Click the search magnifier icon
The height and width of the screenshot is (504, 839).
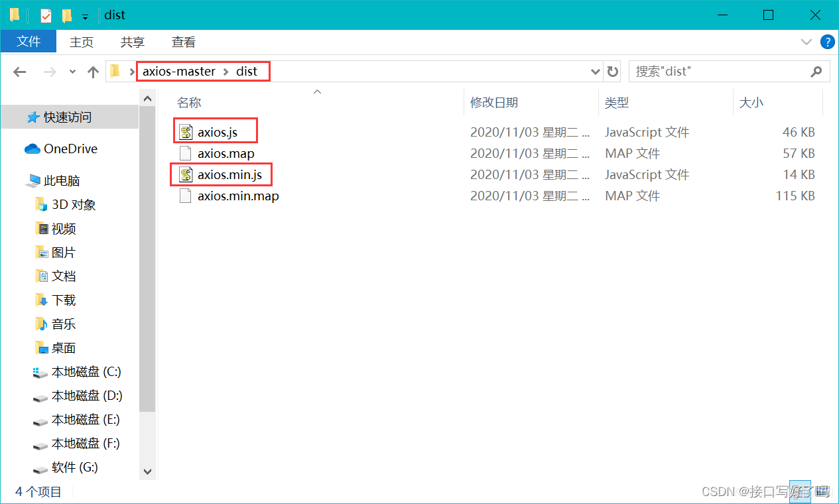point(816,72)
